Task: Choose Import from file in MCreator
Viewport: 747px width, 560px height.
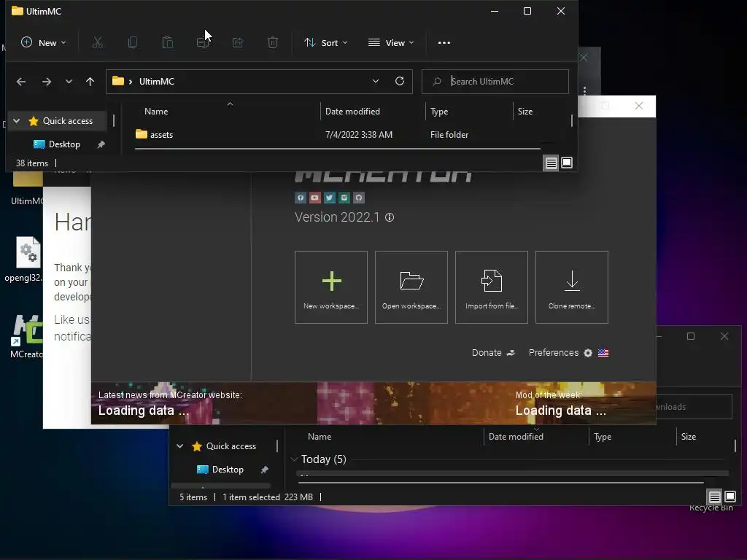Action: click(x=491, y=287)
